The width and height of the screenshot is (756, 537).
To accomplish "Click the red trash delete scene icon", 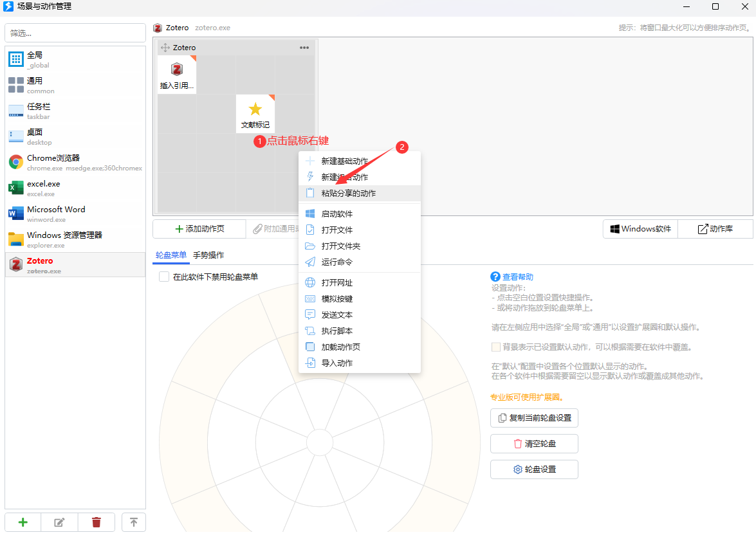I will tap(97, 523).
